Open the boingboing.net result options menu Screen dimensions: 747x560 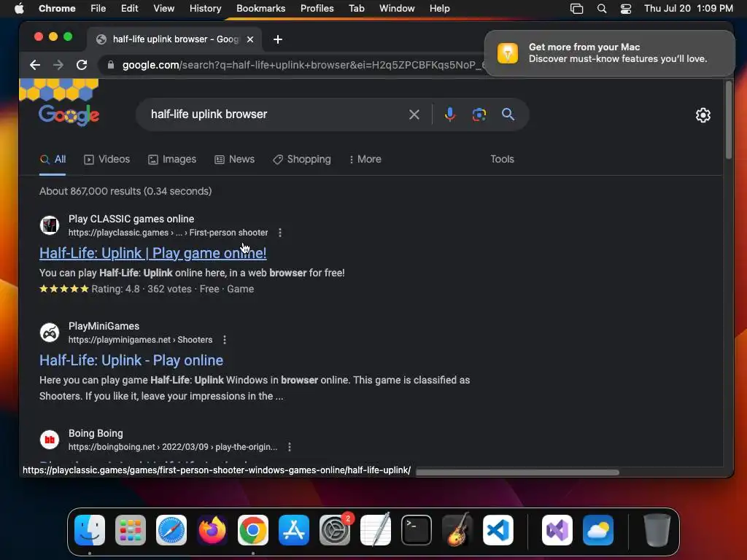click(290, 447)
